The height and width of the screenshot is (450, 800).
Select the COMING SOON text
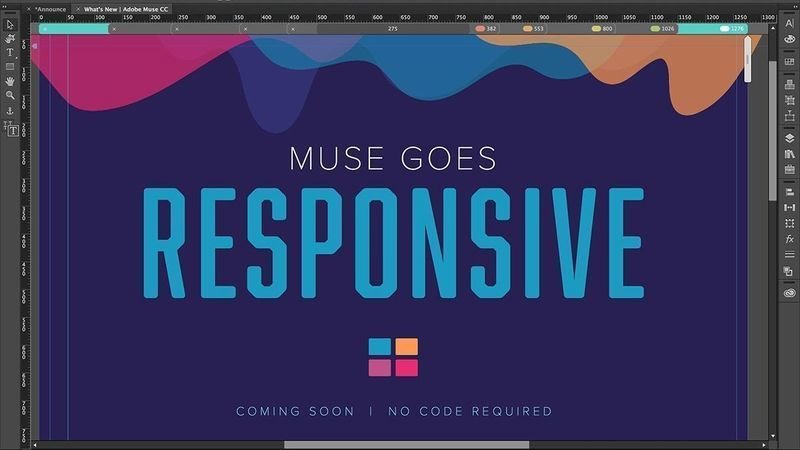pos(295,411)
